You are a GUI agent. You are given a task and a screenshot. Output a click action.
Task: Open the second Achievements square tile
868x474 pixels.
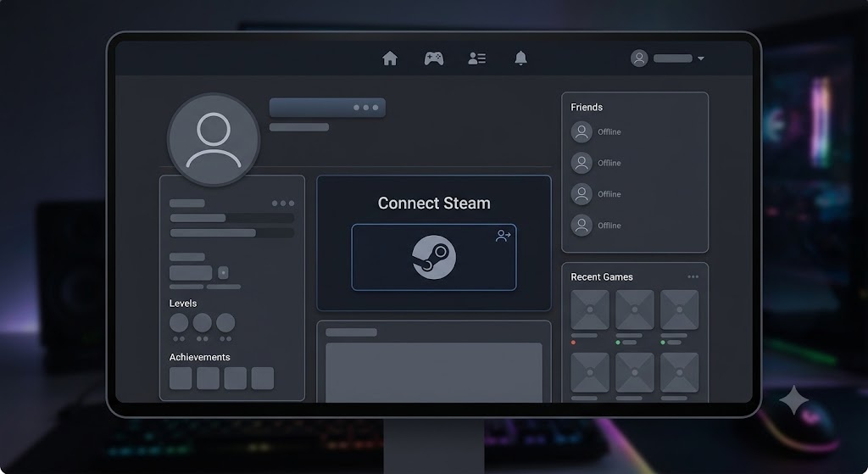coord(209,378)
